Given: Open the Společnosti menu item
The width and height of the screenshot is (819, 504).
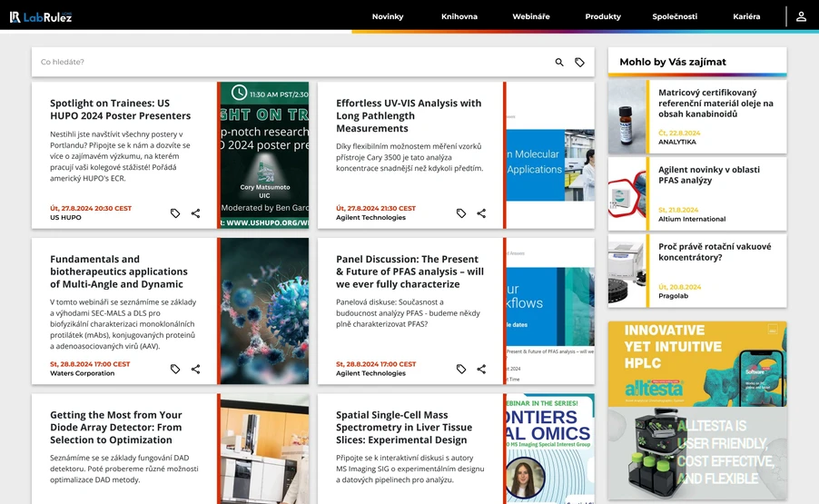Looking at the screenshot, I should tap(675, 16).
